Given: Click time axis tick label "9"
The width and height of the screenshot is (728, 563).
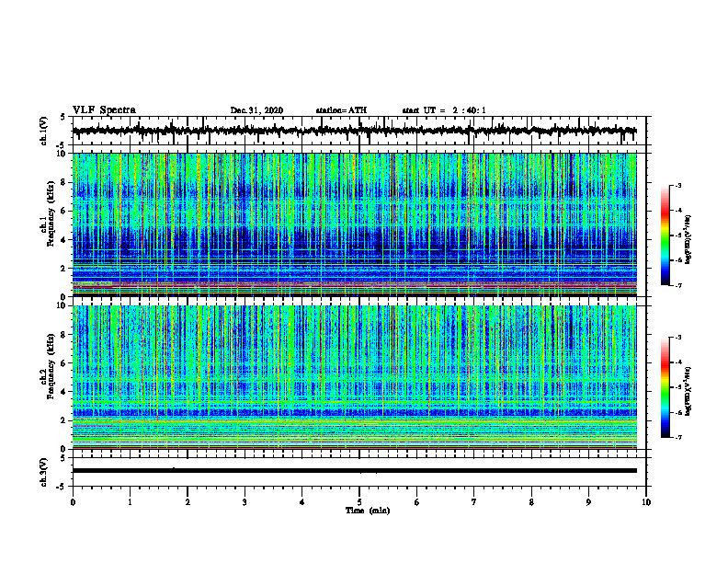Looking at the screenshot, I should click(588, 502).
